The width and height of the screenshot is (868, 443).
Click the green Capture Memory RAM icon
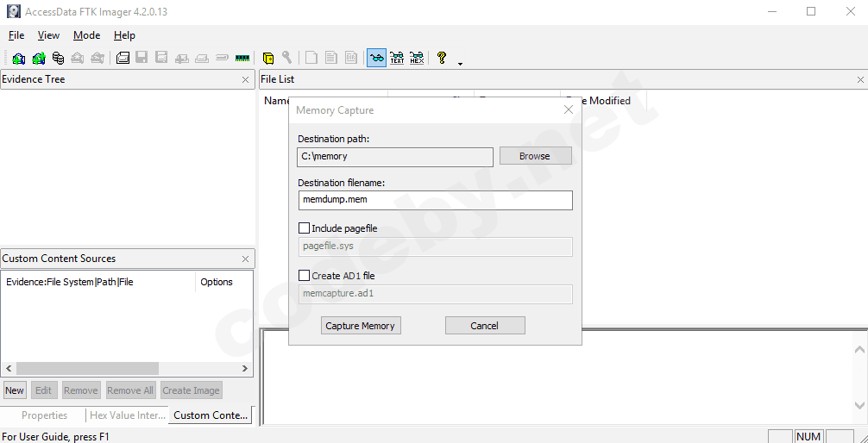coord(242,58)
